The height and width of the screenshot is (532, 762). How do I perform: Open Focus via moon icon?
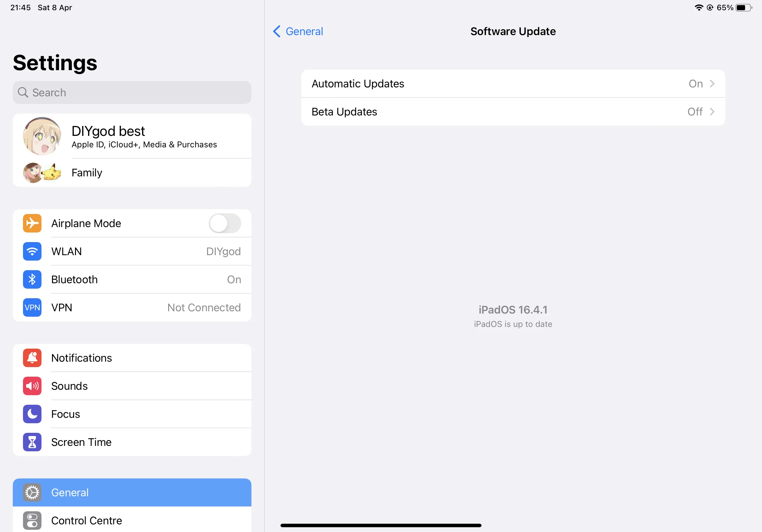pyautogui.click(x=32, y=414)
